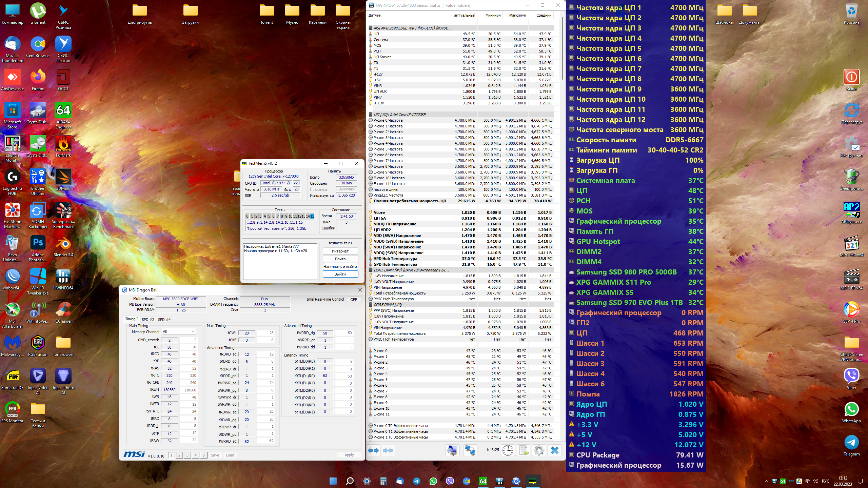868x488 pixels.
Task: Click HWiNFO network computers icon
Action: click(470, 450)
